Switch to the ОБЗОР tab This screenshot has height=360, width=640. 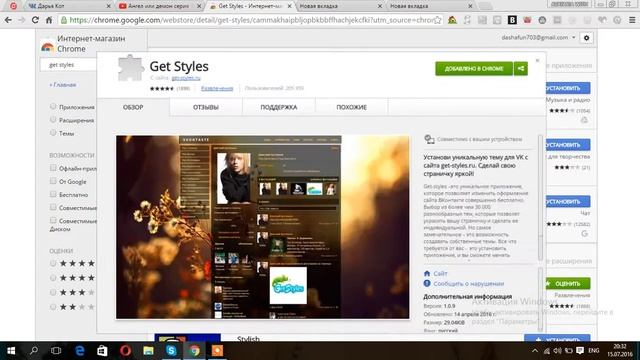(133, 107)
